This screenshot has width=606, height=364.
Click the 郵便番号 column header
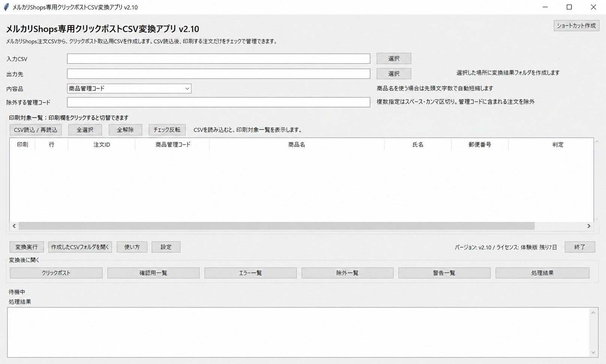[480, 145]
